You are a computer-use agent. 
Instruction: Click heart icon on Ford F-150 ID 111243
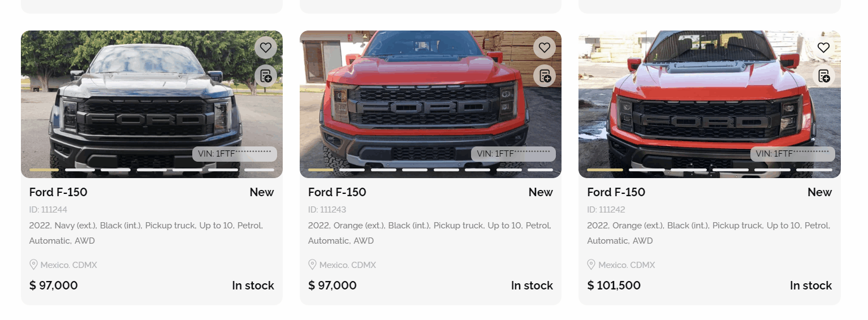[x=544, y=47]
